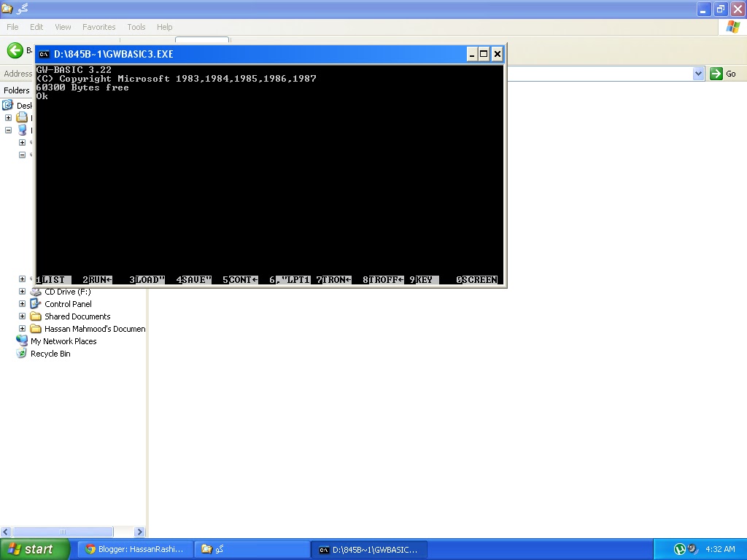Expand the Shared Documents node
747x560 pixels.
click(22, 316)
